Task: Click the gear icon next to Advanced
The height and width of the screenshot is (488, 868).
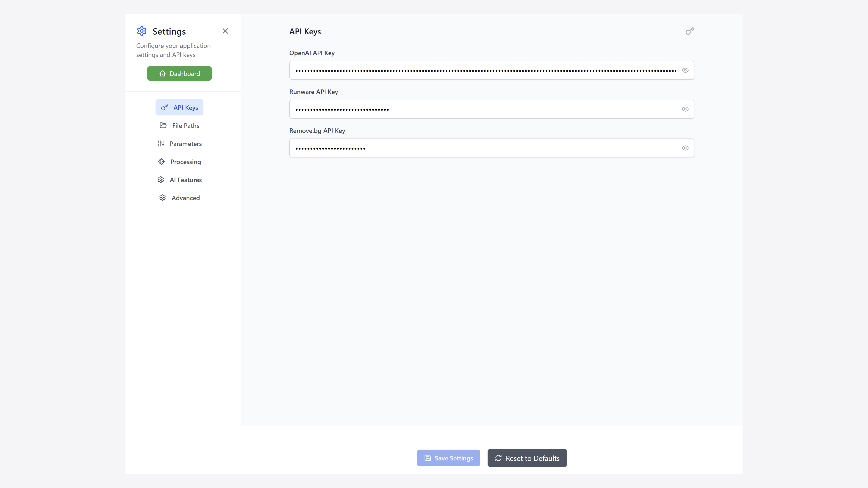Action: (x=163, y=198)
